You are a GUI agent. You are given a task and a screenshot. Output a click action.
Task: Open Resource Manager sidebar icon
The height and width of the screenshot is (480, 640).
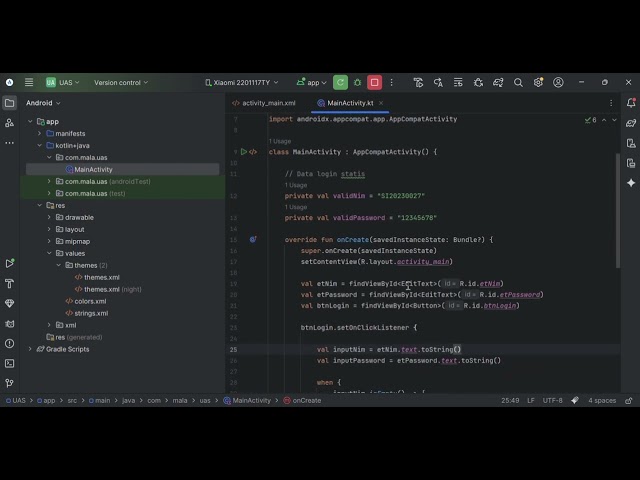click(x=9, y=123)
